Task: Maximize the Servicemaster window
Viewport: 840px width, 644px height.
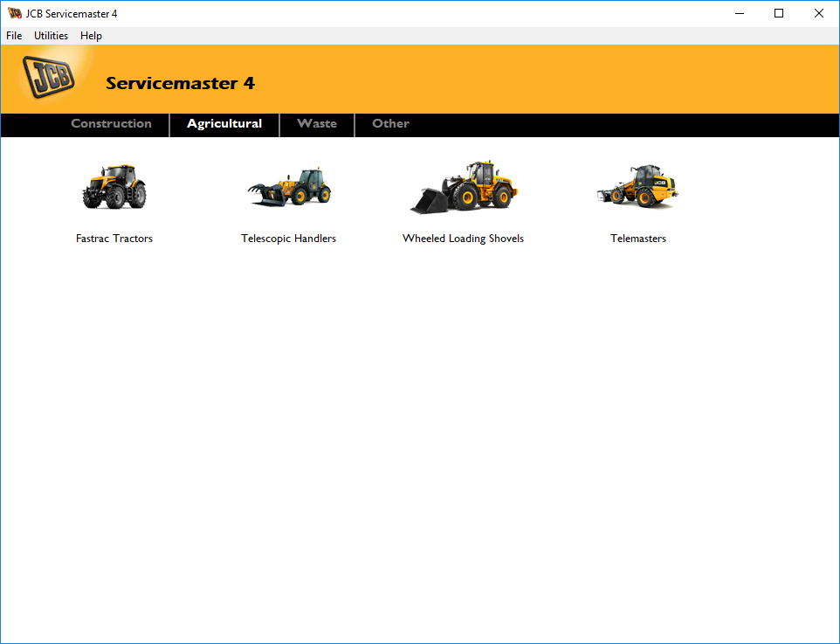Action: (x=779, y=13)
